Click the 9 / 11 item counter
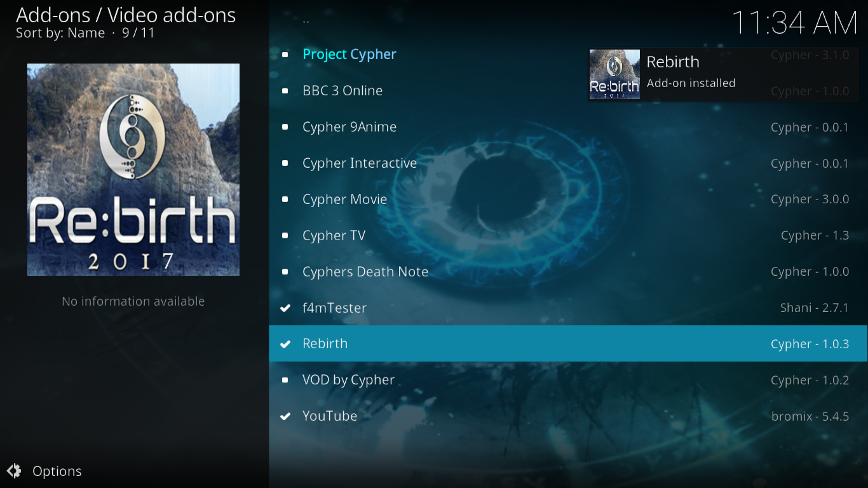The width and height of the screenshot is (868, 488). [139, 33]
